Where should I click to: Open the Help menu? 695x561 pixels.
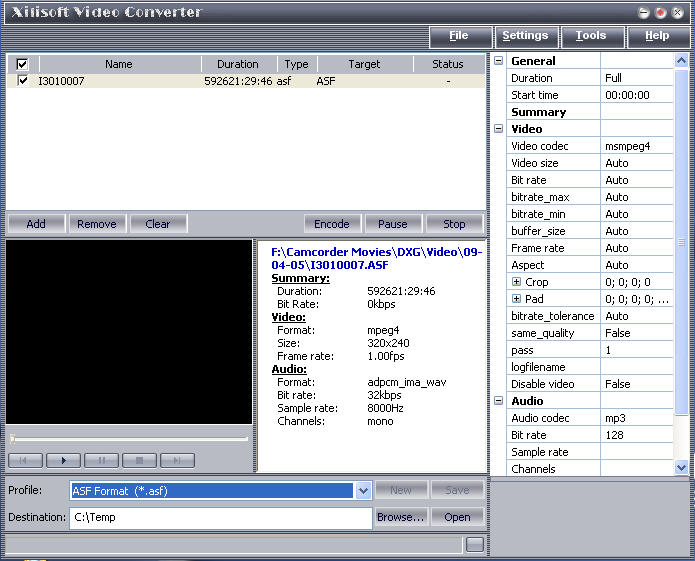657,36
